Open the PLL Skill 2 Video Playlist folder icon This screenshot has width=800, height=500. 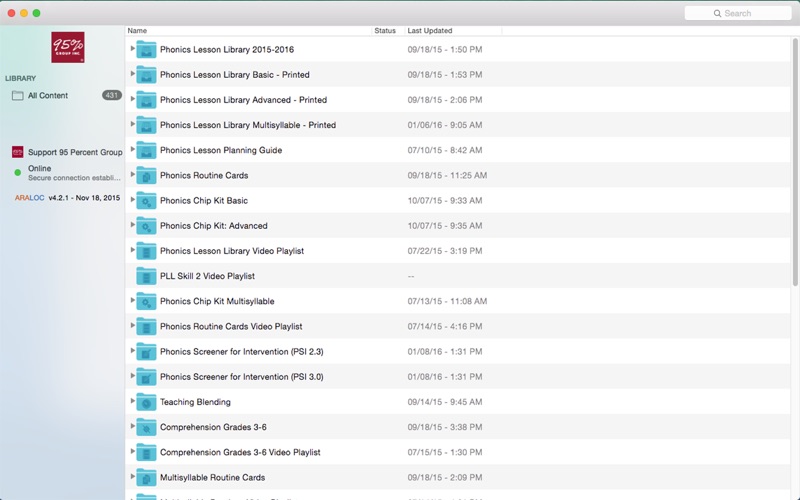point(146,276)
